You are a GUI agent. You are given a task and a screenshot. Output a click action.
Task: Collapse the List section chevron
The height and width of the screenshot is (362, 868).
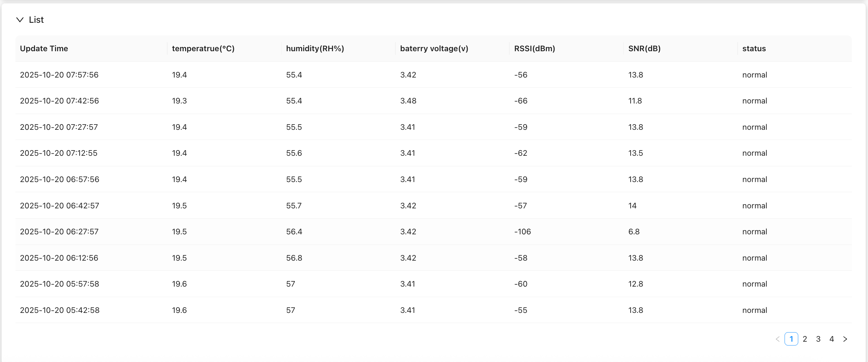pyautogui.click(x=20, y=20)
